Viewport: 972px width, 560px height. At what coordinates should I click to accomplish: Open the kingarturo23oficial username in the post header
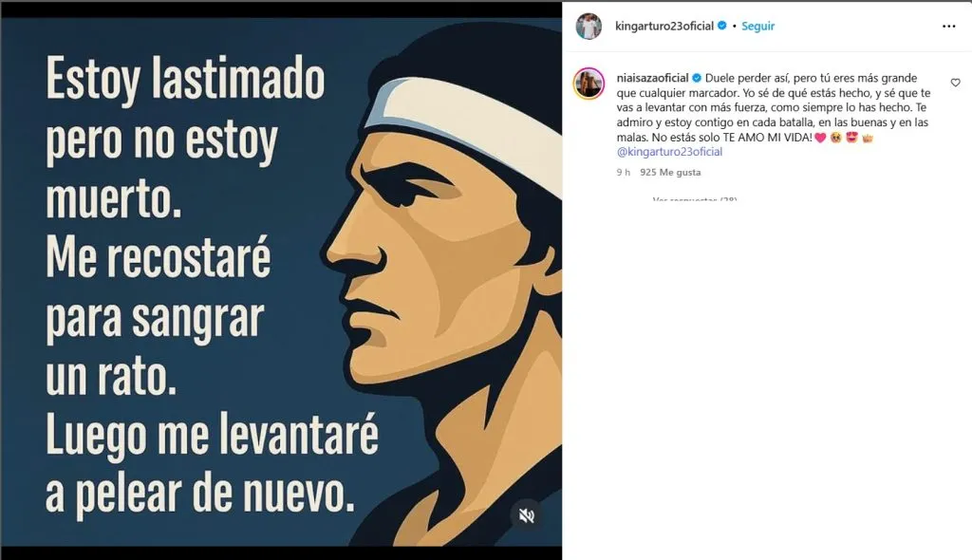[664, 26]
